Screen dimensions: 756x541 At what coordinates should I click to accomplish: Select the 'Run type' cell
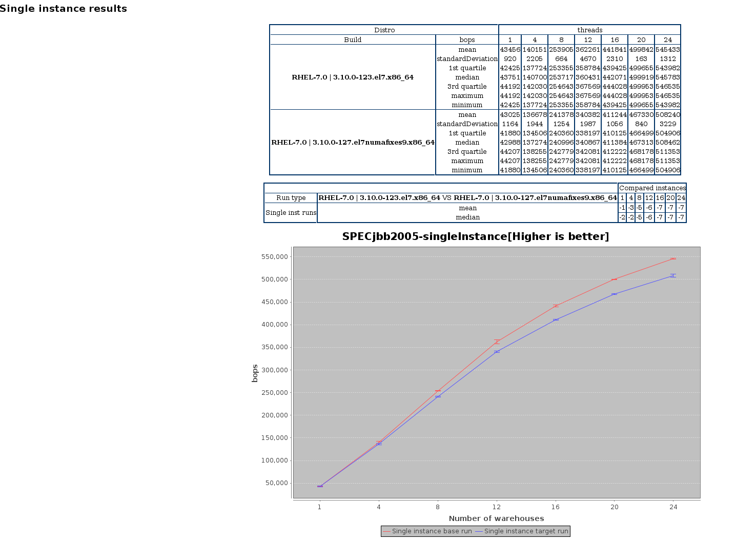[291, 198]
